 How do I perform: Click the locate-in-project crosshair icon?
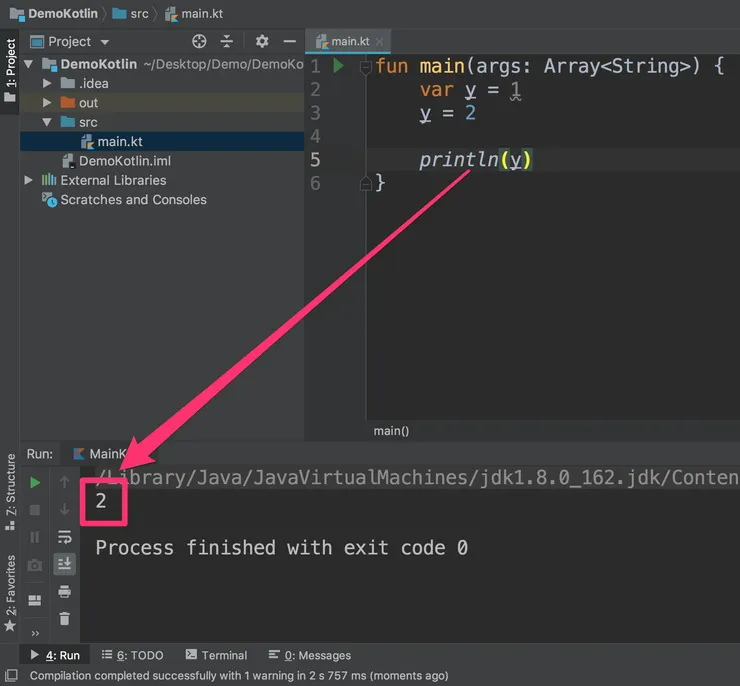coord(199,42)
